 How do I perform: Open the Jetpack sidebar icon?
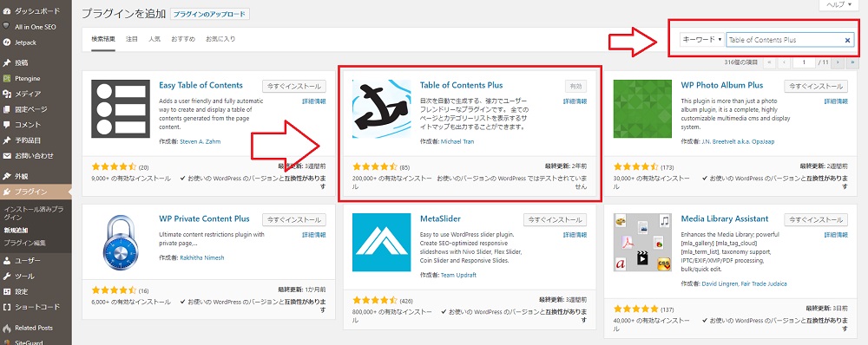click(7, 42)
